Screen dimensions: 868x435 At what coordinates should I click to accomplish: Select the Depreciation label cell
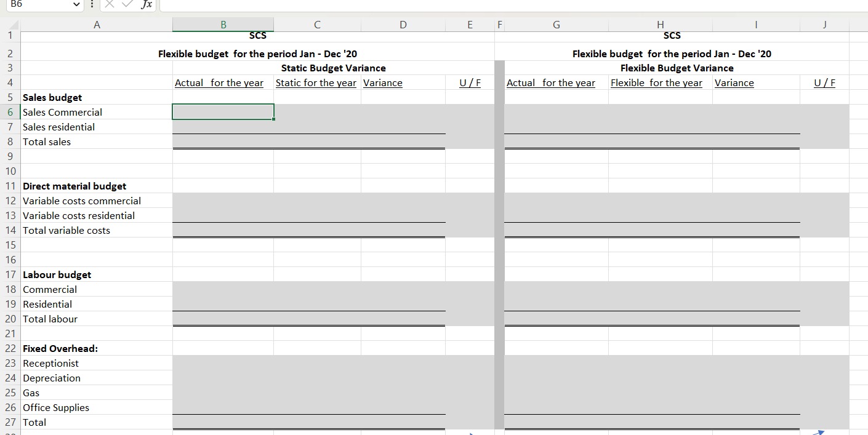pyautogui.click(x=52, y=378)
